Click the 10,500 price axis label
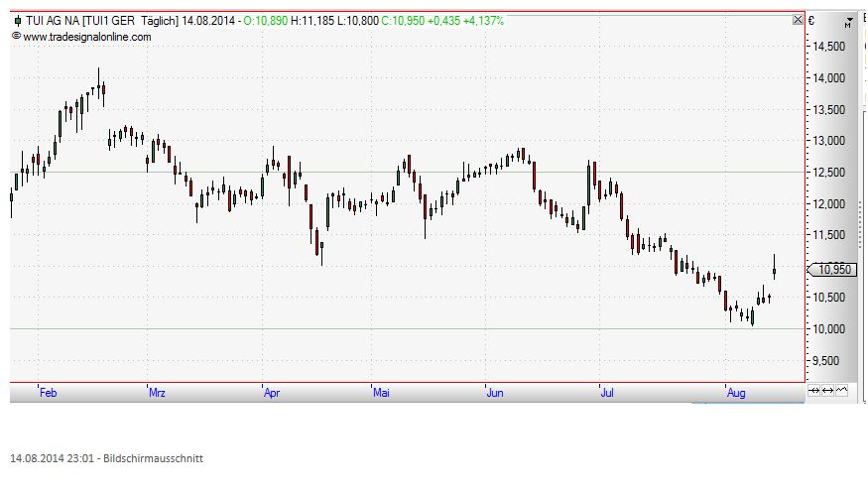Viewport: 868px width, 492px height. pyautogui.click(x=828, y=298)
